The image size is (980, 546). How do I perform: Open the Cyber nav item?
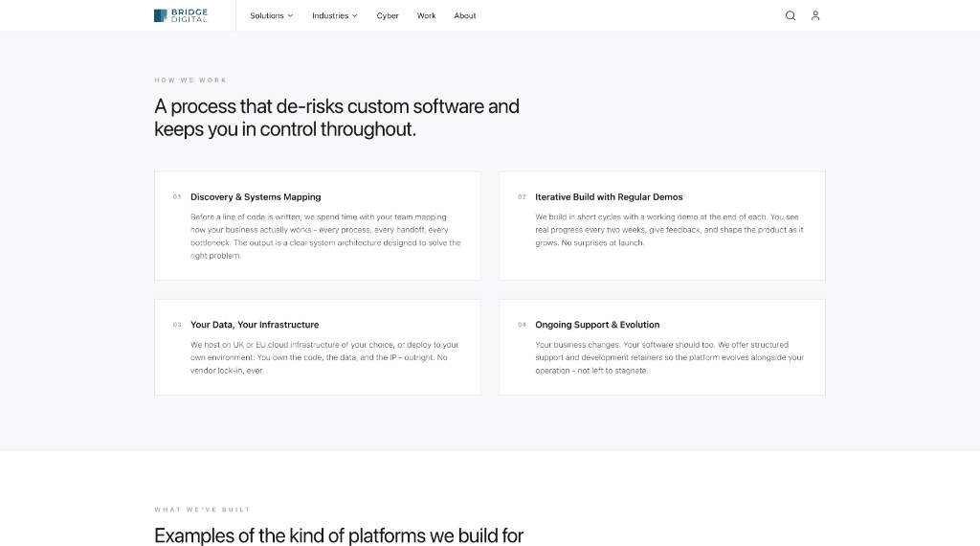coord(388,15)
